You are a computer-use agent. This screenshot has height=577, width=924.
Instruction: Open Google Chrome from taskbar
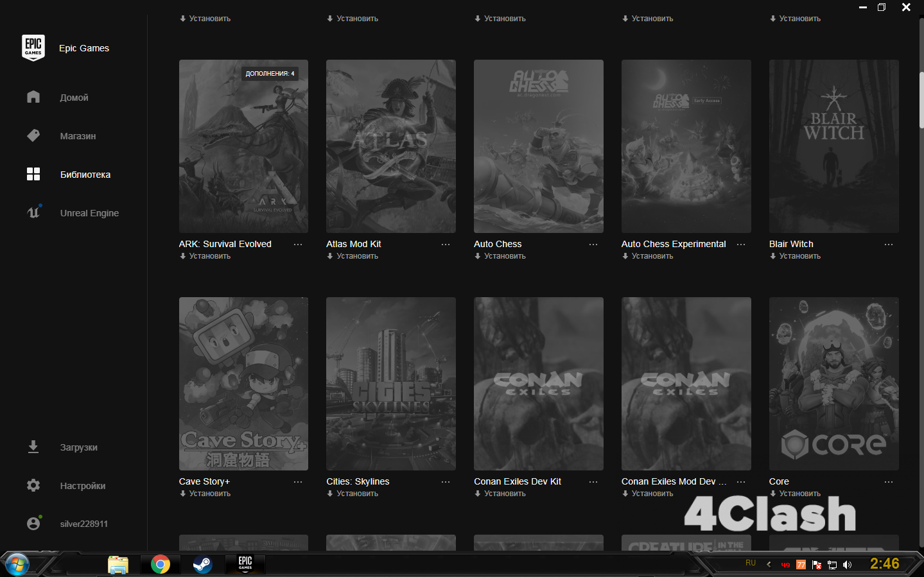click(161, 565)
